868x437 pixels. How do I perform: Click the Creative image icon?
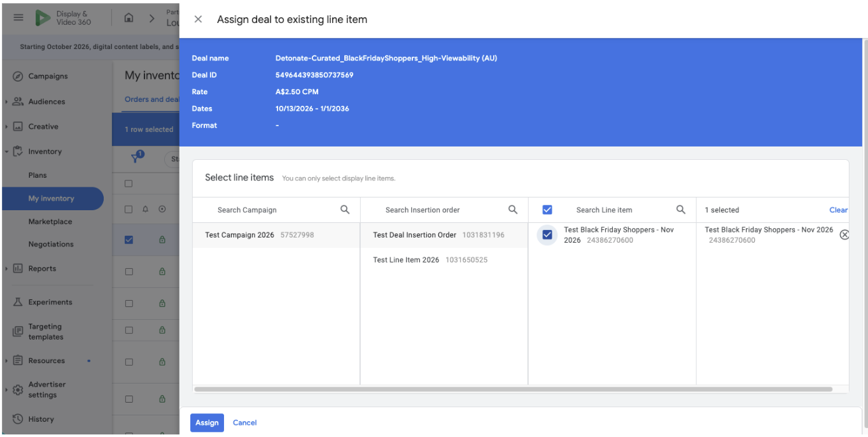click(x=18, y=127)
